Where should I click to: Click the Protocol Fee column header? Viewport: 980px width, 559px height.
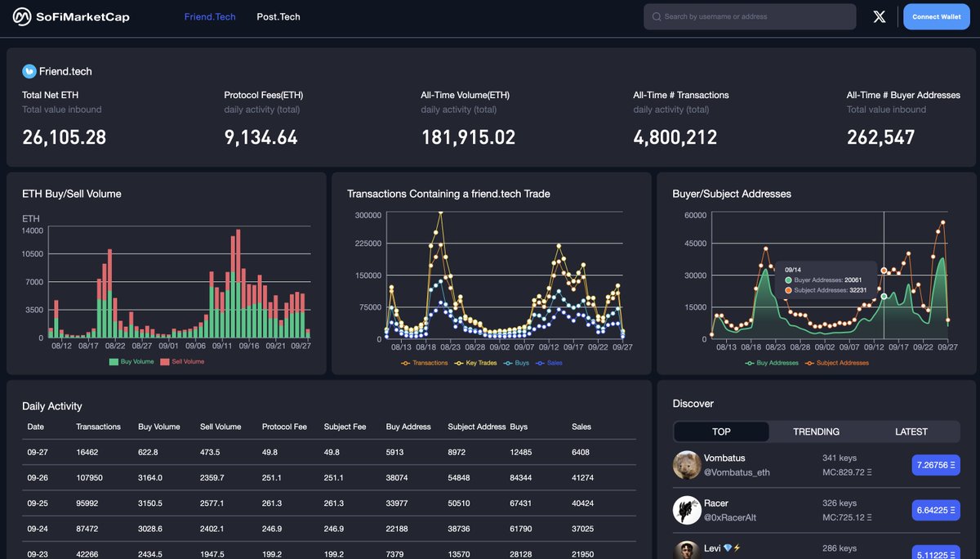284,427
